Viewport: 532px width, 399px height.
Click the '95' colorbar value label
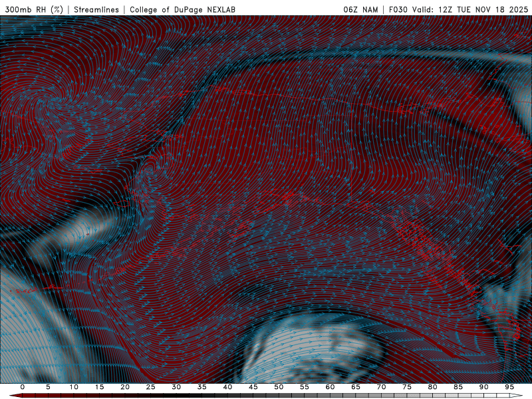point(509,387)
